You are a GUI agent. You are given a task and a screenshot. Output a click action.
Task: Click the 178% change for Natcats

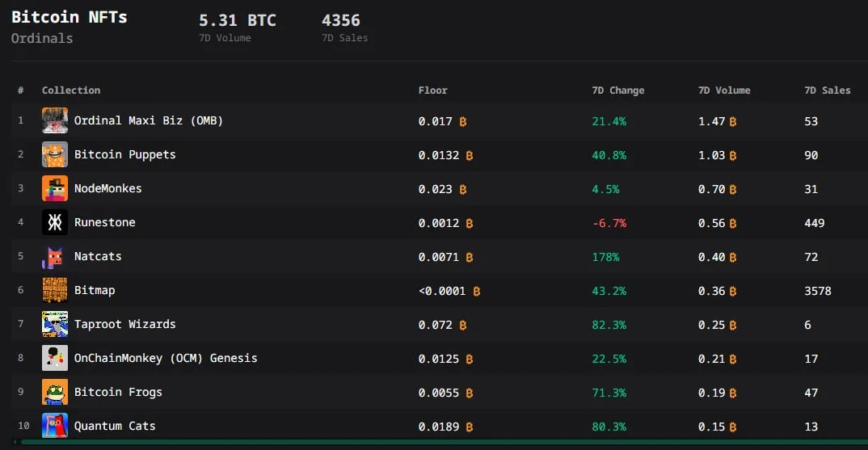tap(605, 257)
